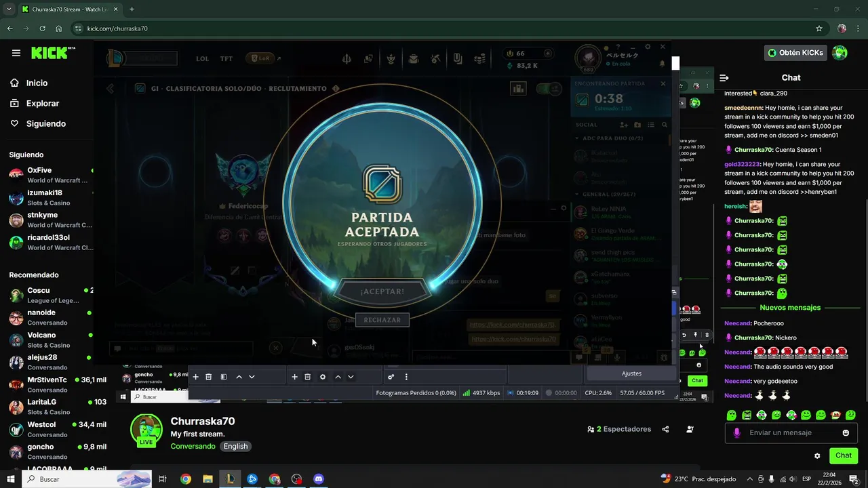This screenshot has height=488, width=868.
Task: Click follow user icon beside share
Action: click(x=690, y=429)
